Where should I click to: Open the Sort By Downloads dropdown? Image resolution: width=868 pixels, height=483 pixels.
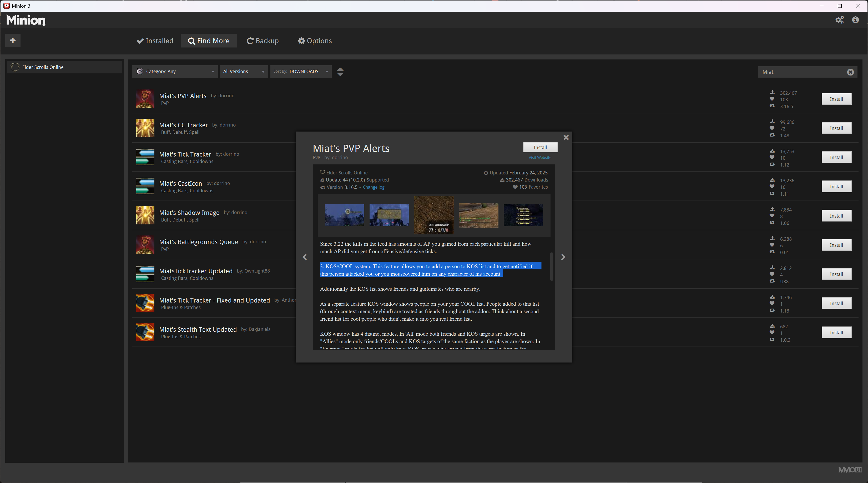point(300,72)
